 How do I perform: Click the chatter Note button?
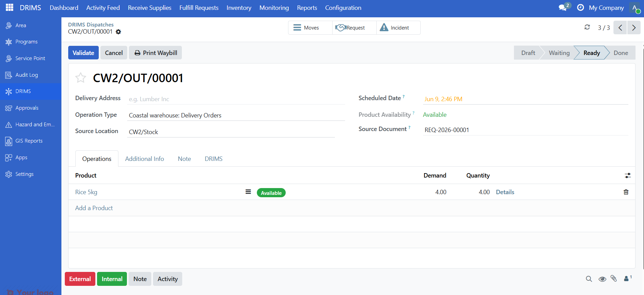click(140, 279)
